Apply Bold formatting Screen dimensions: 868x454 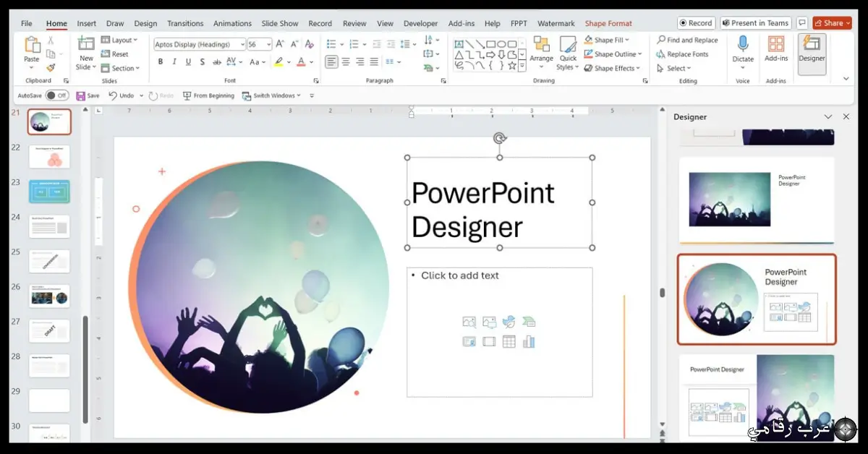[161, 61]
